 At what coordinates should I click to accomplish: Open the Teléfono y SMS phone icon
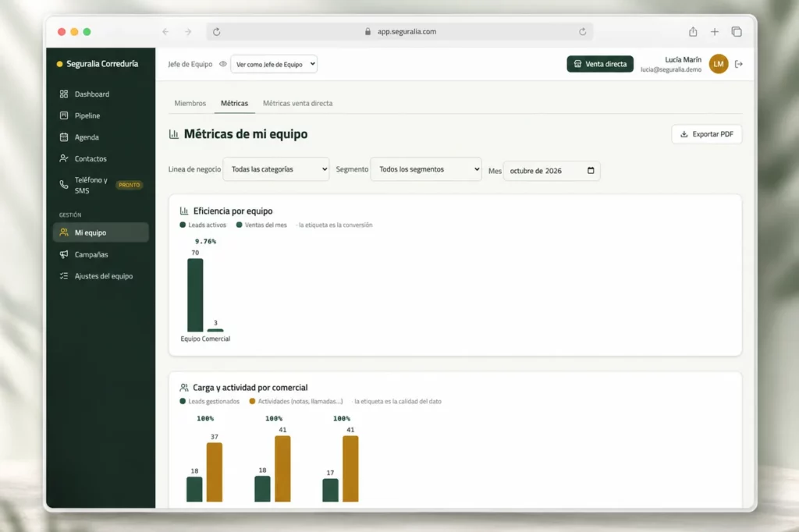[x=64, y=184]
